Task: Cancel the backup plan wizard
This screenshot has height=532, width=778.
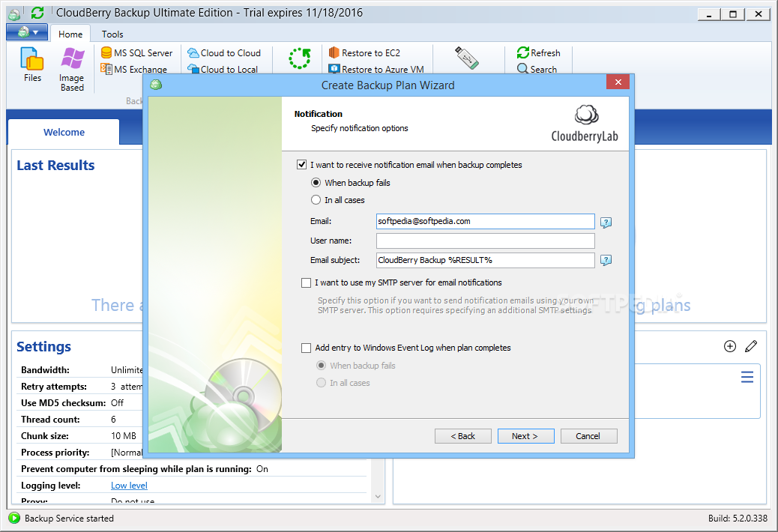Action: coord(589,436)
